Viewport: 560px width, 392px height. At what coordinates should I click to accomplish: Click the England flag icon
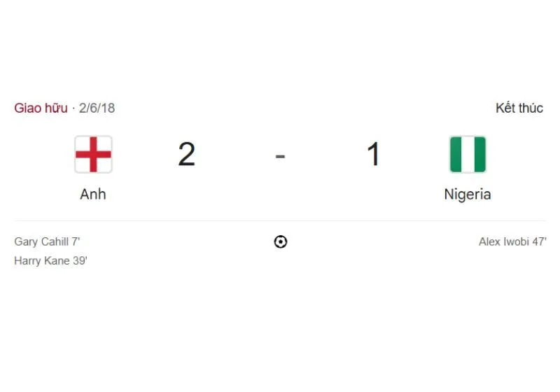point(93,154)
